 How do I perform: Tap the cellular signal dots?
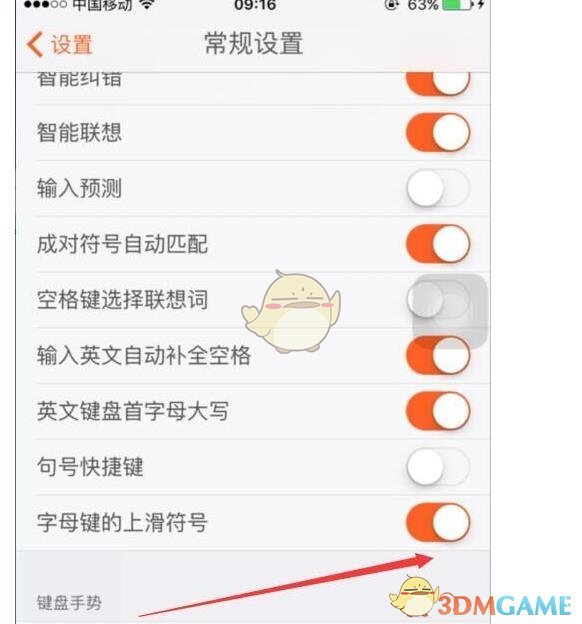(45, 5)
